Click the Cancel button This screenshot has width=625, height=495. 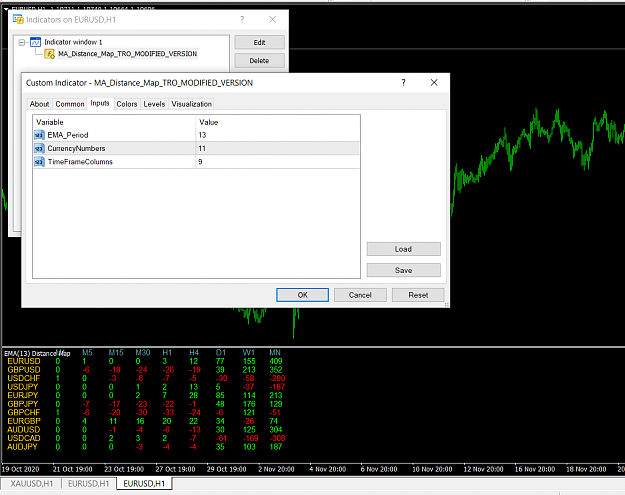click(360, 295)
